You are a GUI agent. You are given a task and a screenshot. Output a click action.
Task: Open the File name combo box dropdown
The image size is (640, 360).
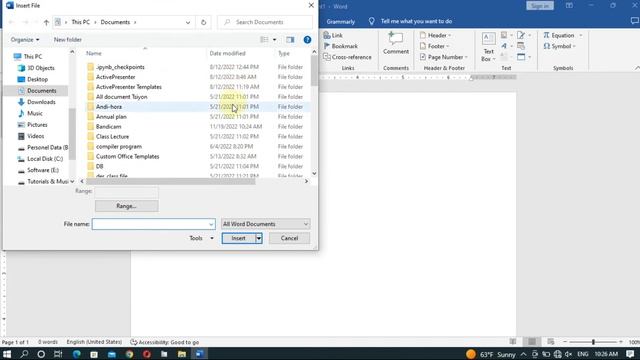211,224
